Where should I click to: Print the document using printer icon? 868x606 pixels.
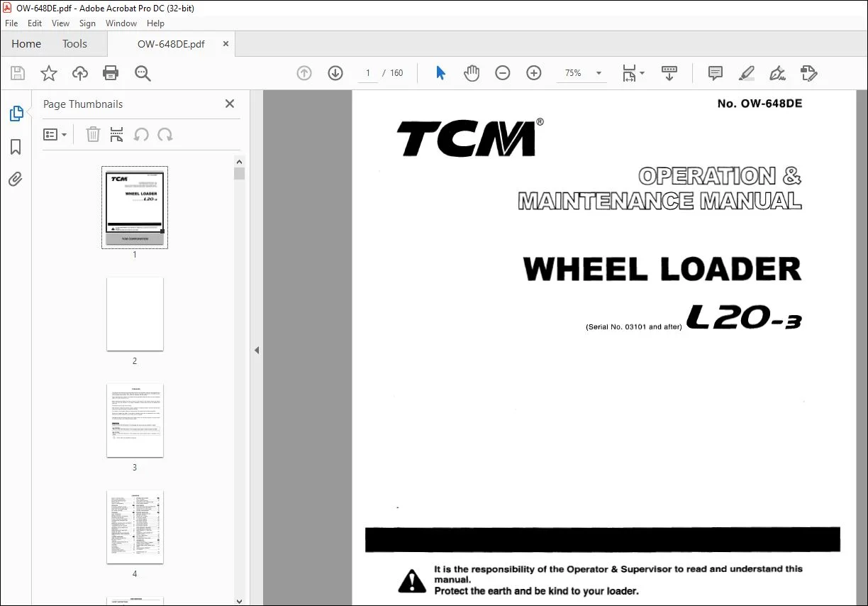point(111,73)
